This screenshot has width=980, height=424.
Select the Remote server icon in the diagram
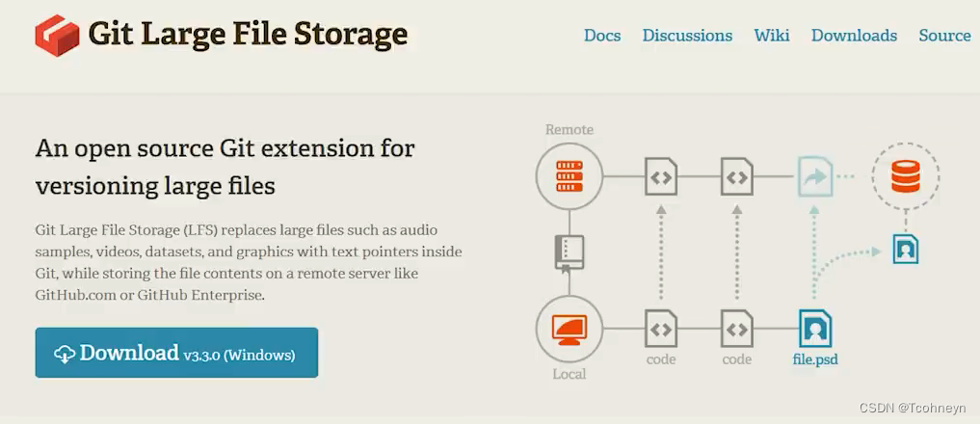[569, 175]
